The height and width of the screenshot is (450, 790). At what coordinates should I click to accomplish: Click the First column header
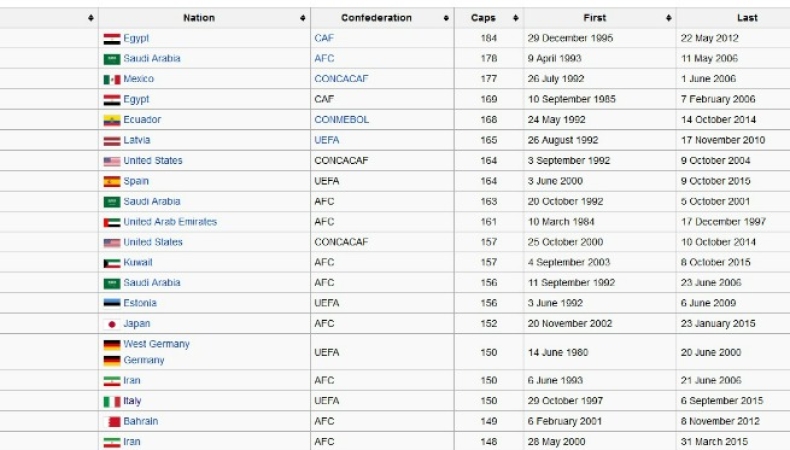pos(595,18)
